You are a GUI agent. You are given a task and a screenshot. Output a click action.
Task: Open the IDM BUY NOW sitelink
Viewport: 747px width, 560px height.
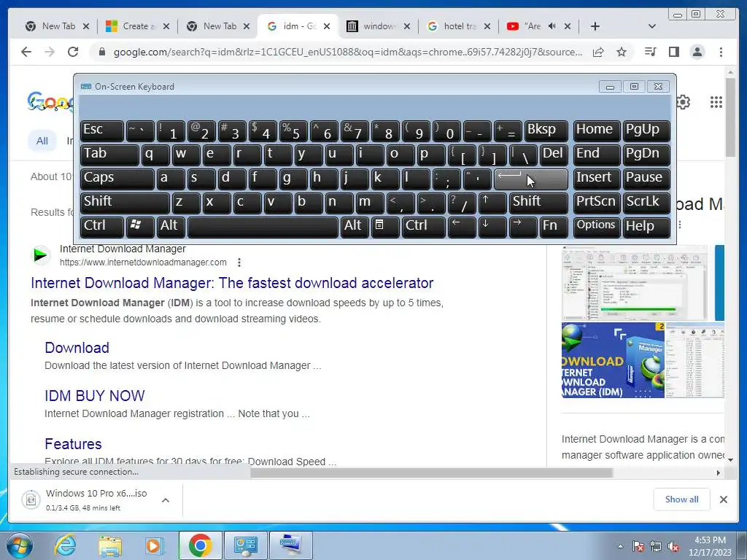click(94, 396)
